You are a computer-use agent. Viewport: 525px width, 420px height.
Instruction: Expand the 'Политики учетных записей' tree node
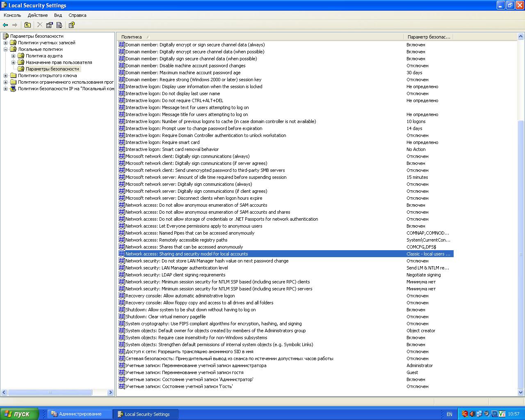(x=6, y=43)
